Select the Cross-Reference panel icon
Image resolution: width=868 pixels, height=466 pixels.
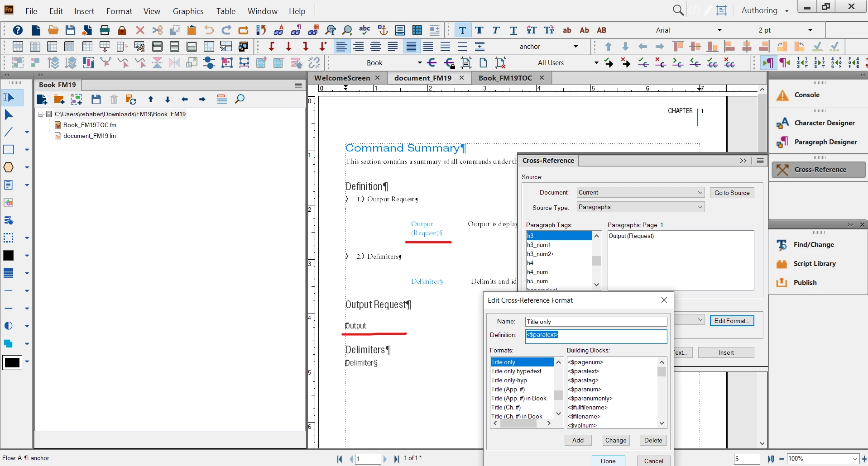[x=782, y=170]
